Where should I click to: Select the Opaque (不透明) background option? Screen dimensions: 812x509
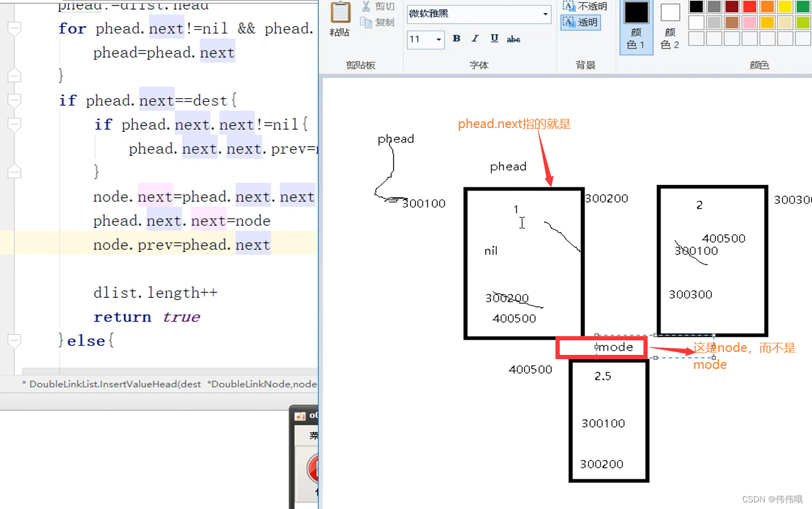(583, 6)
